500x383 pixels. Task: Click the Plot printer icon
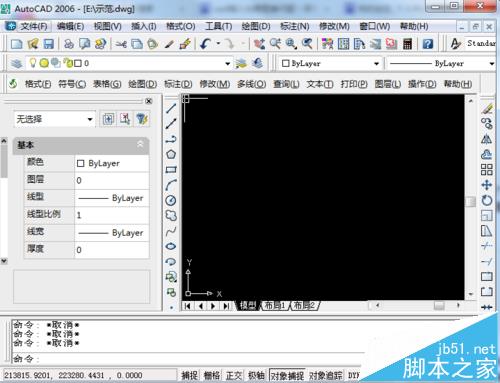69,44
